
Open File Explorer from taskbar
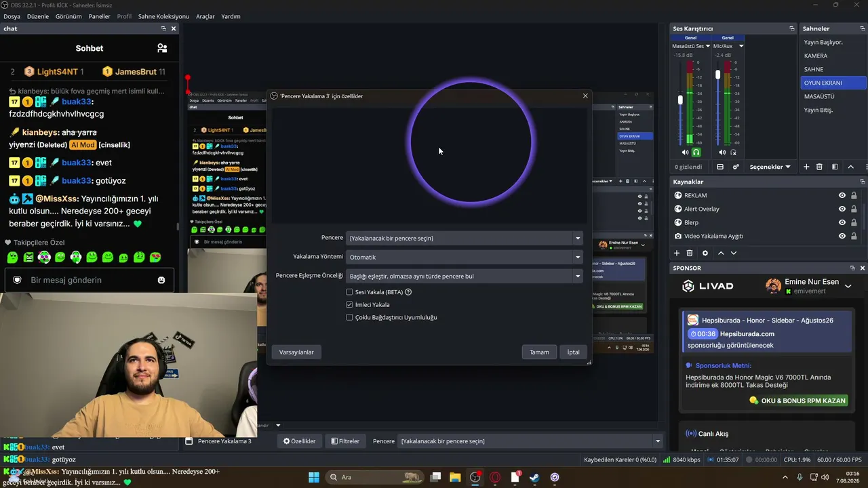(x=455, y=477)
